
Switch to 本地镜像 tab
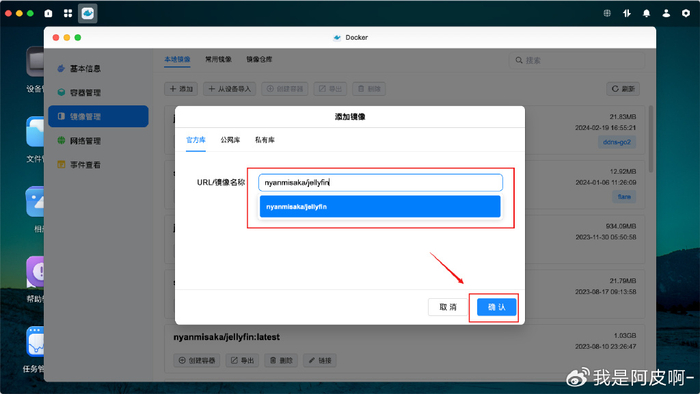(177, 59)
